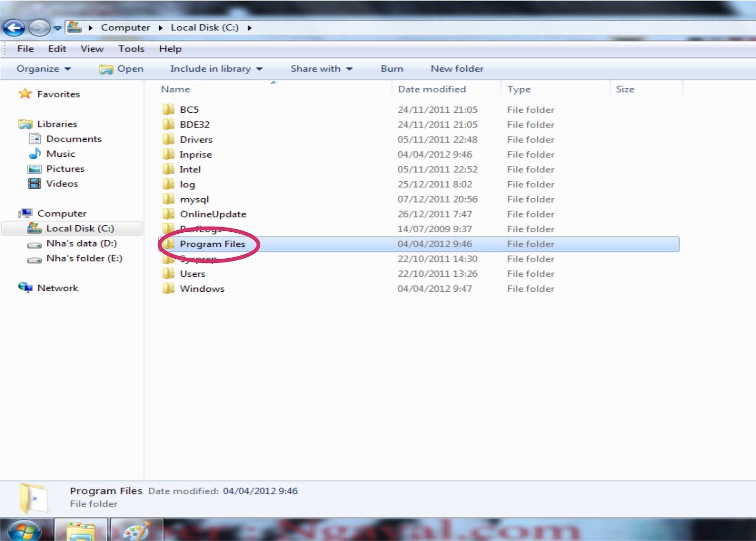Open the Windows Start button

point(24,531)
